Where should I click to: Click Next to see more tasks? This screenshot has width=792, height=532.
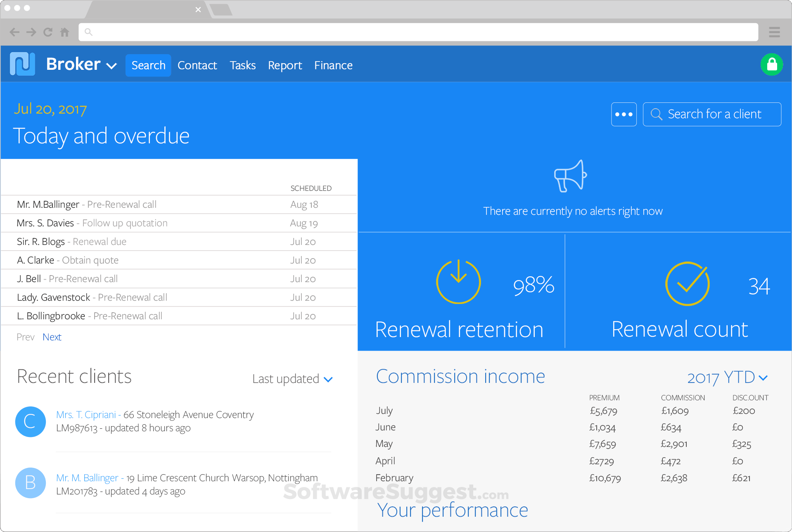point(52,337)
